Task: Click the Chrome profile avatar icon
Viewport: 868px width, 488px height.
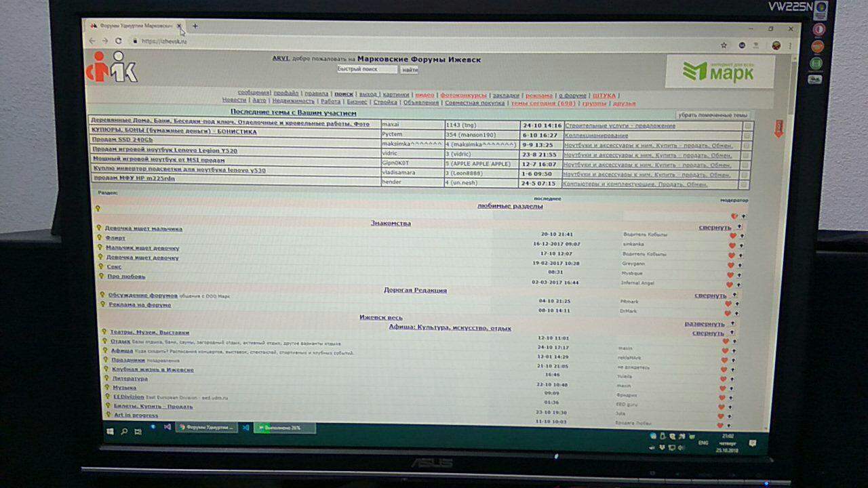Action: tap(776, 45)
